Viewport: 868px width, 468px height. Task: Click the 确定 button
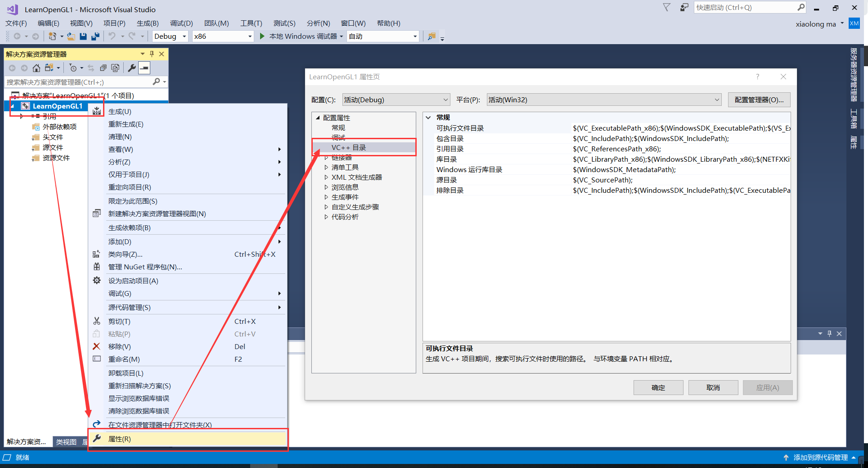(658, 387)
